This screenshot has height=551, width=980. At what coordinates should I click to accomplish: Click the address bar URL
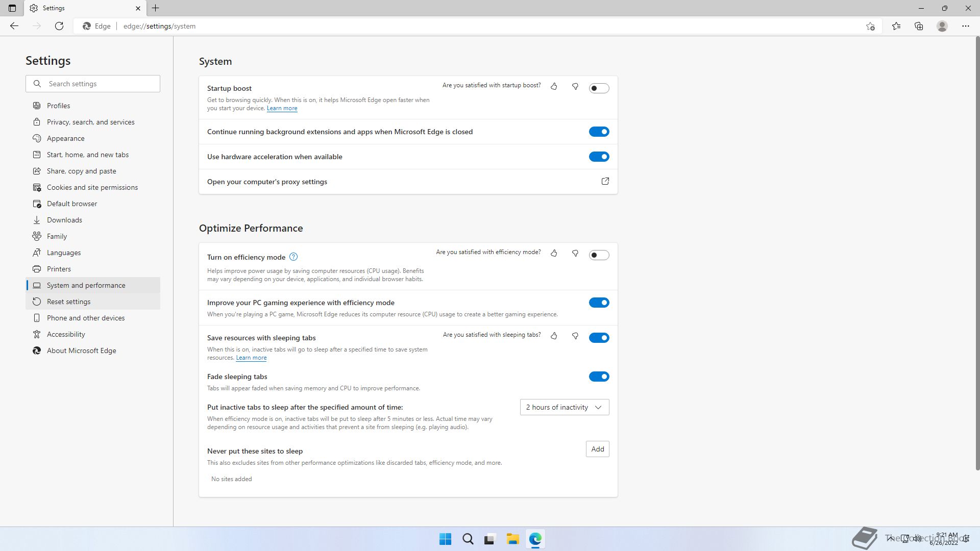click(159, 26)
